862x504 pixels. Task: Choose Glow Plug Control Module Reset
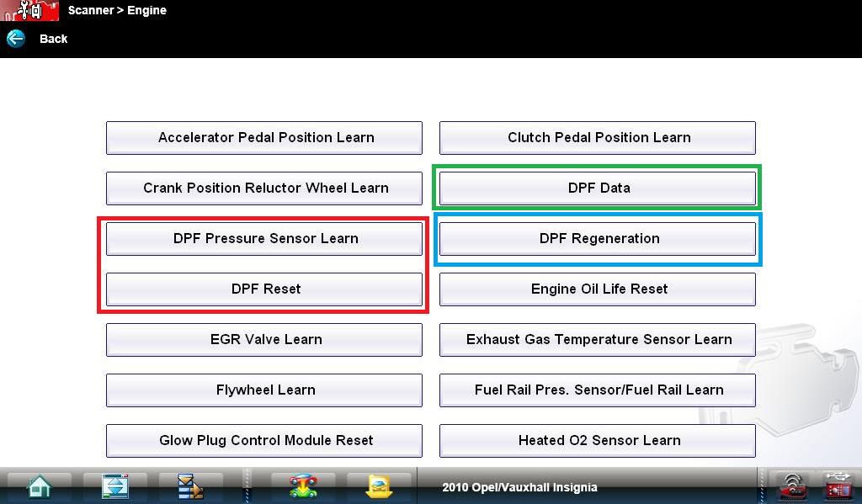click(x=264, y=441)
